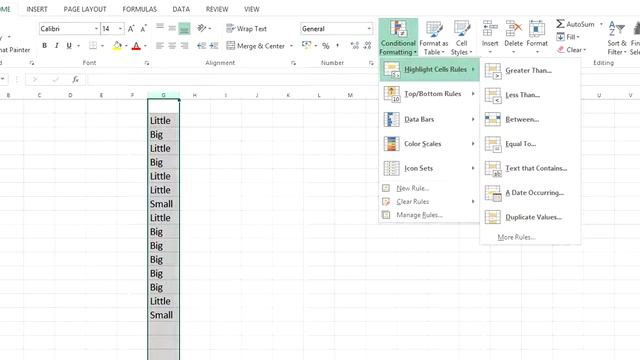Viewport: 640px width, 360px height.
Task: Choose Between... rule
Action: click(x=530, y=119)
